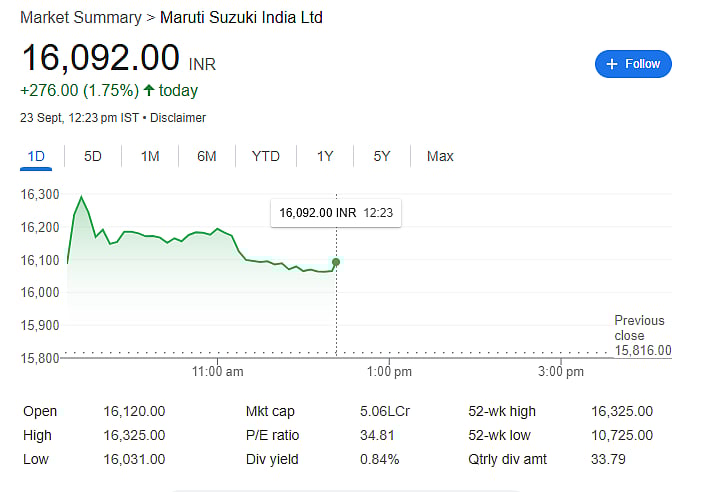Click the green current-price dot on chart
The width and height of the screenshot is (725, 492).
(x=336, y=262)
